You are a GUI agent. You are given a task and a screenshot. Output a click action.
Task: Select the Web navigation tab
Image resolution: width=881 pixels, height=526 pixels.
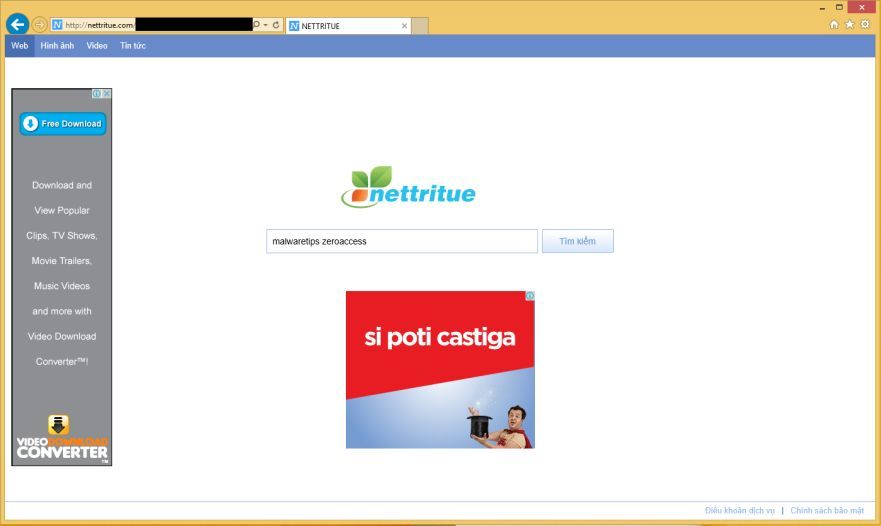tap(20, 46)
